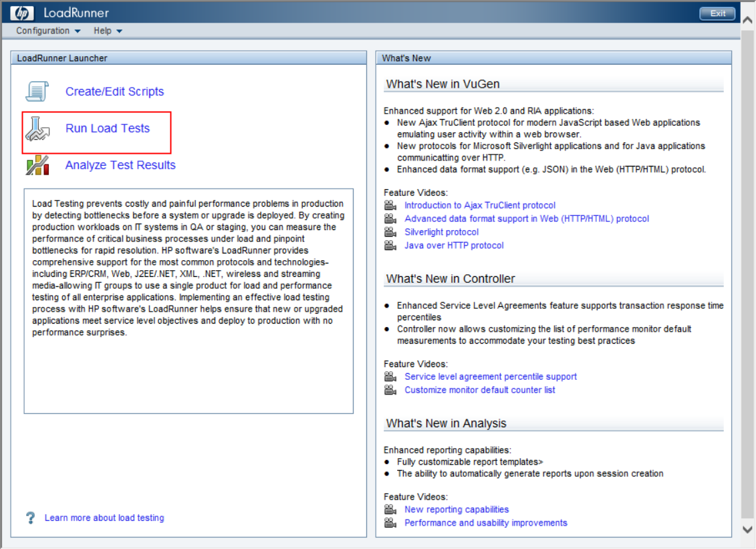This screenshot has width=756, height=549.
Task: Open the Help menu
Action: (x=108, y=31)
